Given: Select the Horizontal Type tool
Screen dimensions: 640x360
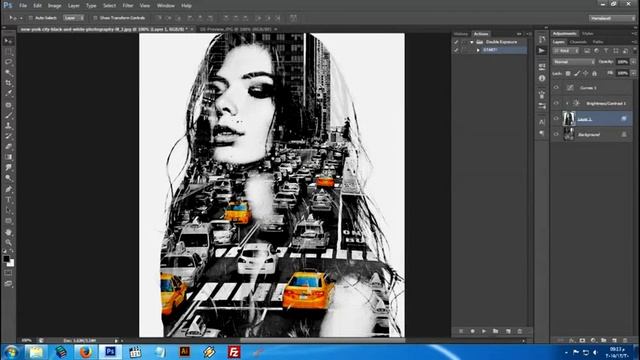Looking at the screenshot, I should coord(8,200).
